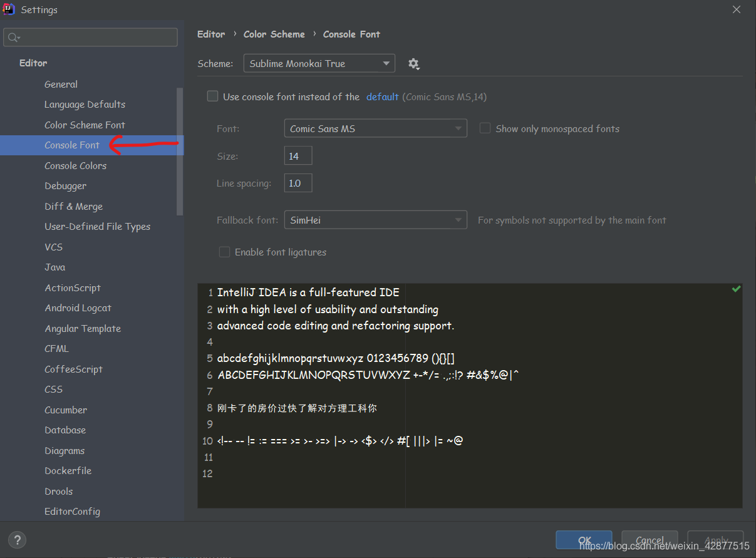The width and height of the screenshot is (756, 558).
Task: Open the Fallback font dropdown 'SimHei'
Action: click(375, 220)
